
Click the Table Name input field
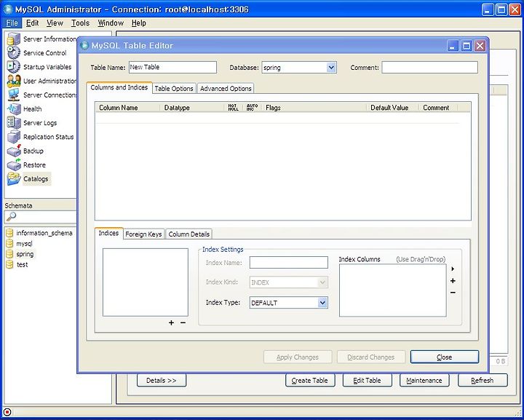point(172,67)
